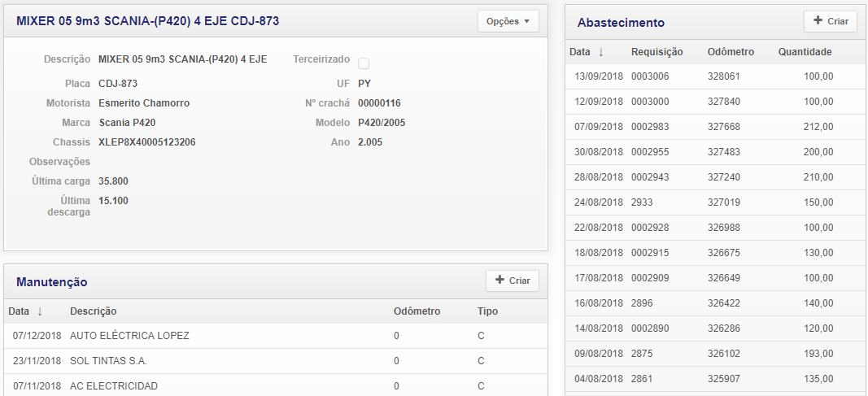Sort Manutenção by Tipo column
This screenshot has width=868, height=396.
coord(487,311)
